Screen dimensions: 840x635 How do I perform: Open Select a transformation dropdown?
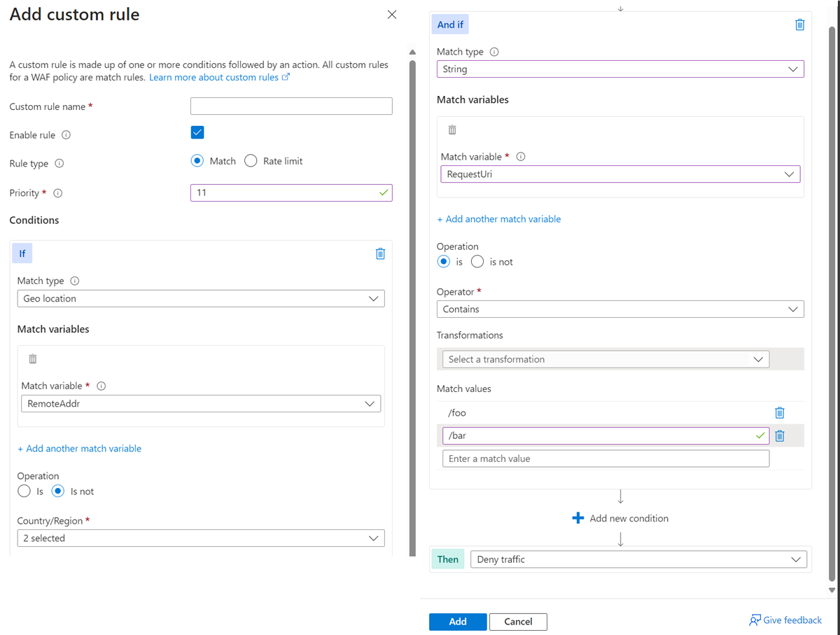[x=605, y=360]
